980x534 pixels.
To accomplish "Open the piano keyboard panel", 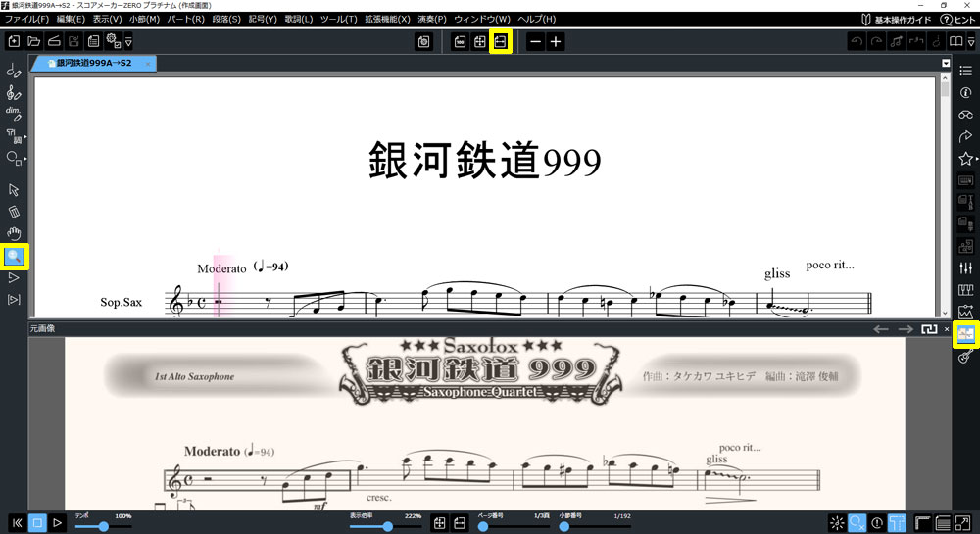I will click(x=965, y=290).
